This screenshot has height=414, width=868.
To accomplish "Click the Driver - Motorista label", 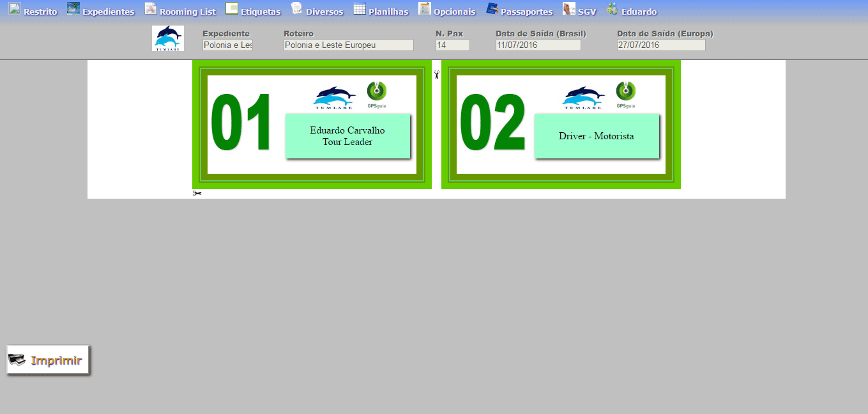I will 597,136.
